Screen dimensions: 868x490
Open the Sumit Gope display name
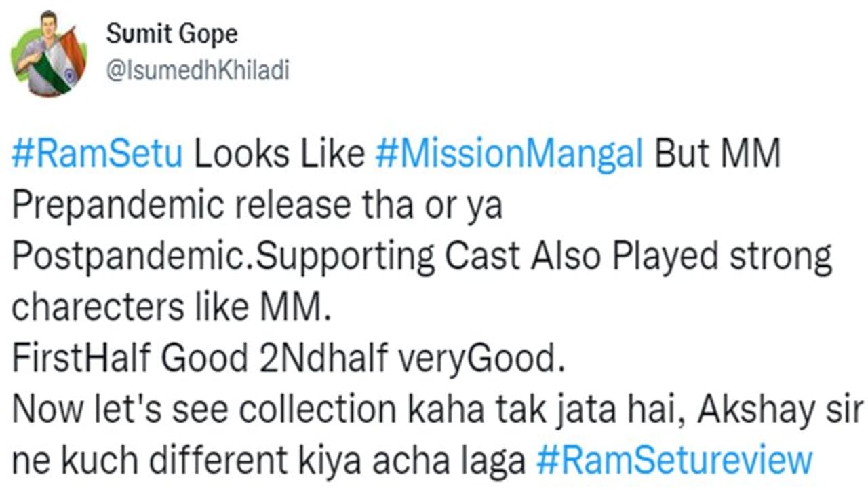pos(172,35)
